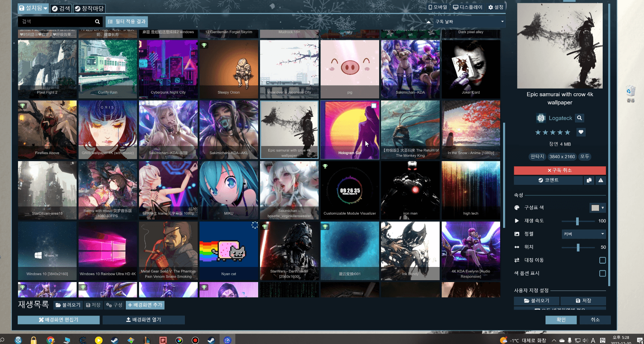Add Epic samurai wallpaper to favorites with heart icon
The image size is (644, 344).
coord(581,132)
